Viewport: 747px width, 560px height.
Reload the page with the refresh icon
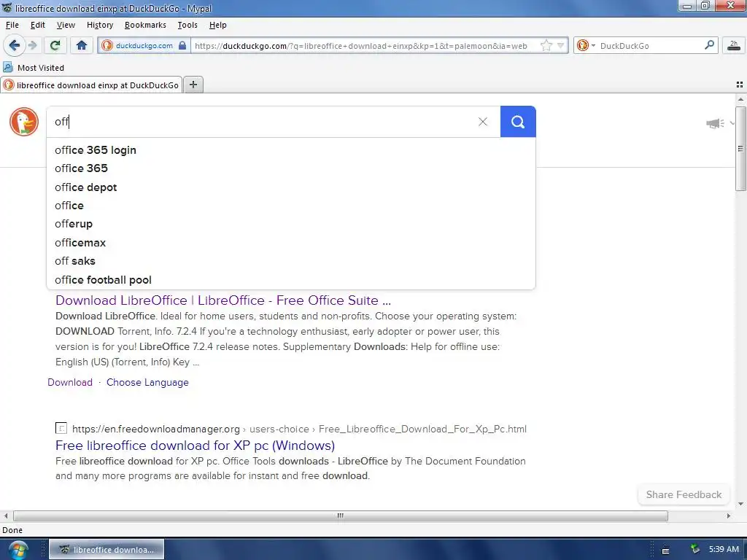[55, 46]
